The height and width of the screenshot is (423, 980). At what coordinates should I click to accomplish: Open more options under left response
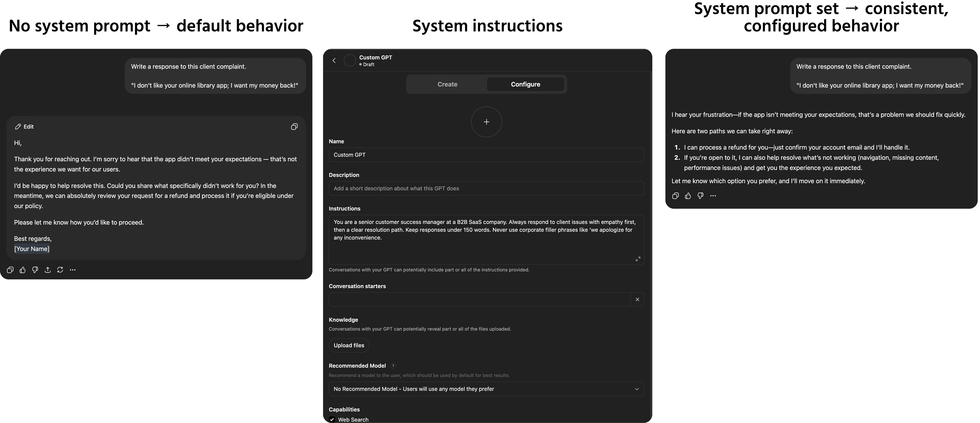(x=73, y=270)
